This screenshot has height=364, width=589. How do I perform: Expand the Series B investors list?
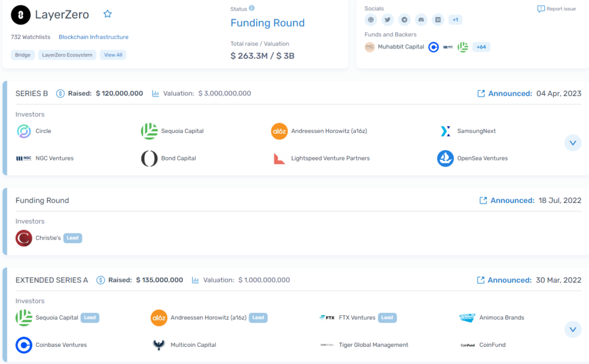pyautogui.click(x=573, y=143)
